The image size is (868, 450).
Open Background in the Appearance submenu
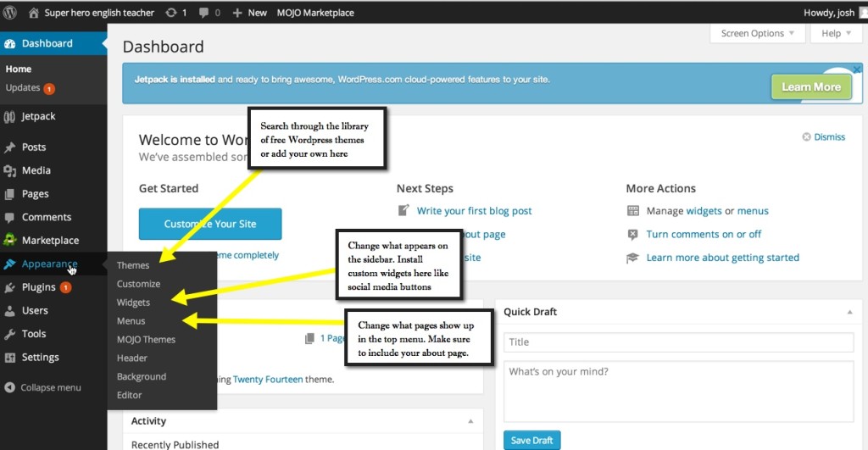tap(142, 376)
